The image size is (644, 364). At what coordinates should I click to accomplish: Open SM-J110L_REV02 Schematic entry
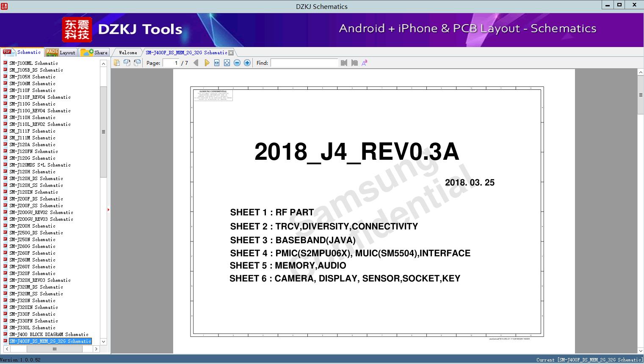(40, 124)
